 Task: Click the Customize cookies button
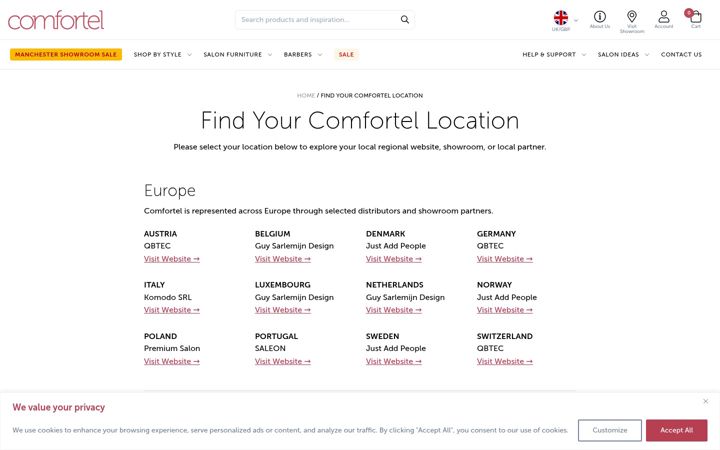click(x=610, y=430)
